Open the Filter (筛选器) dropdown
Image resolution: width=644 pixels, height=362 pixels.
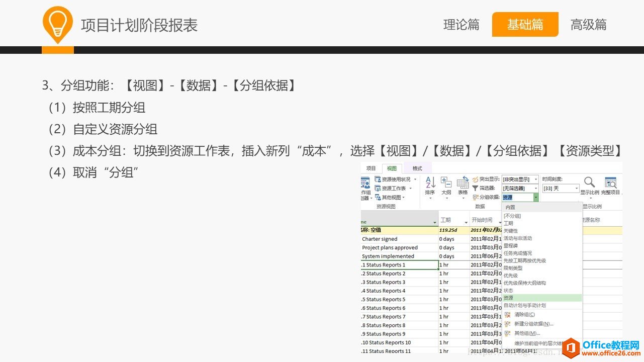[x=536, y=188]
